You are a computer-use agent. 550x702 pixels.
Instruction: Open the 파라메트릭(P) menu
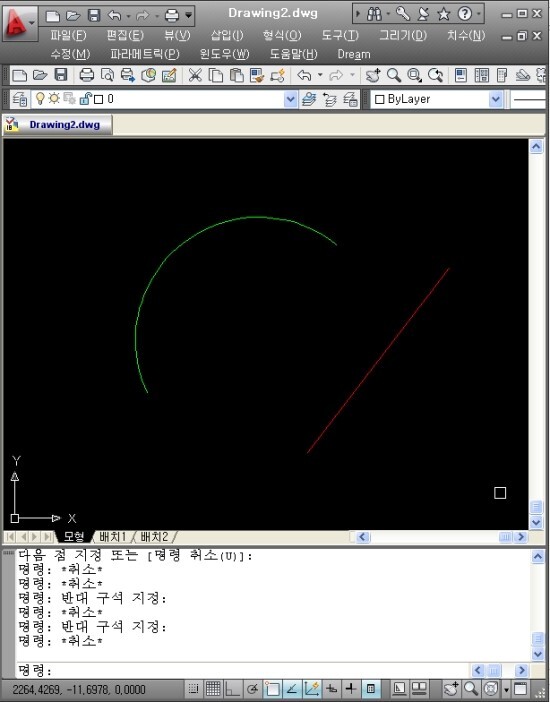(x=145, y=54)
